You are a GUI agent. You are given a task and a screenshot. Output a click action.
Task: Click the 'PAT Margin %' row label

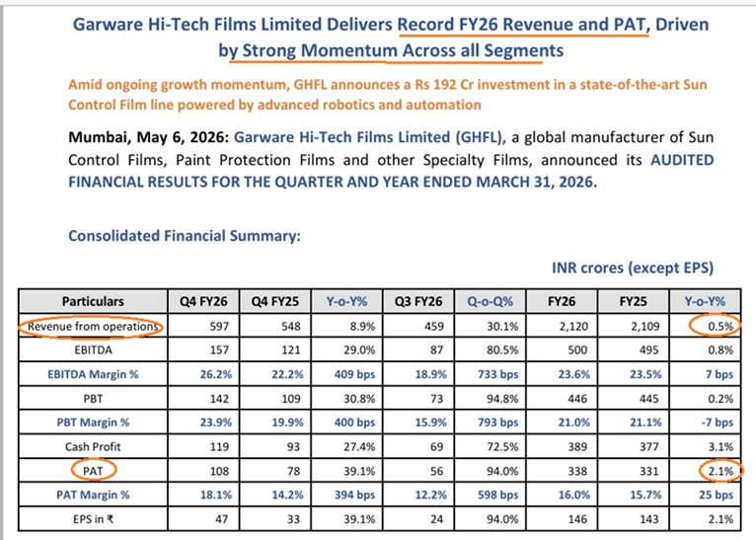pos(93,495)
